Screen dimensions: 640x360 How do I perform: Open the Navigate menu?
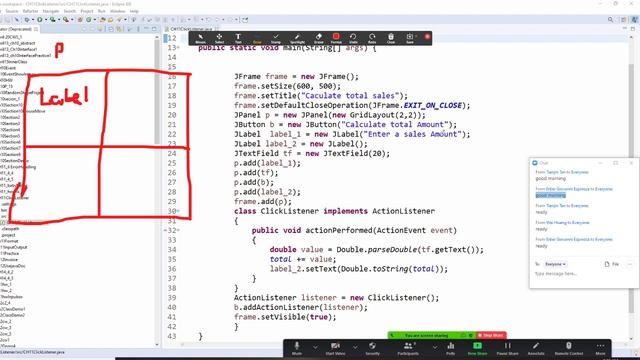[x=51, y=11]
